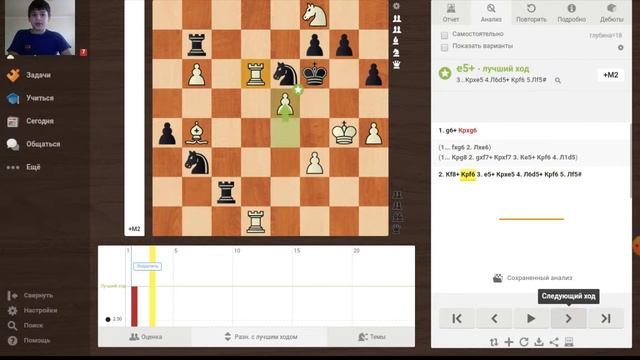This screenshot has width=640, height=360.
Task: Jump to first move
Action: click(x=457, y=318)
